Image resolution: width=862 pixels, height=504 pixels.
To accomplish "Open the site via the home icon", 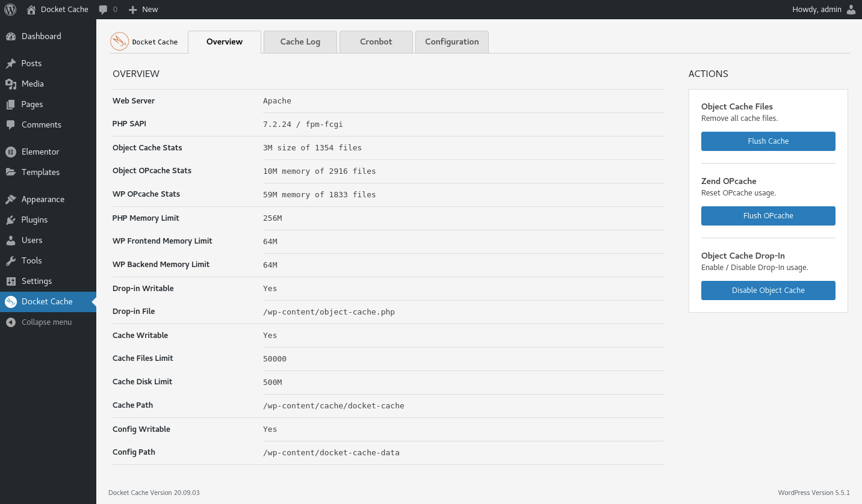I will click(30, 9).
